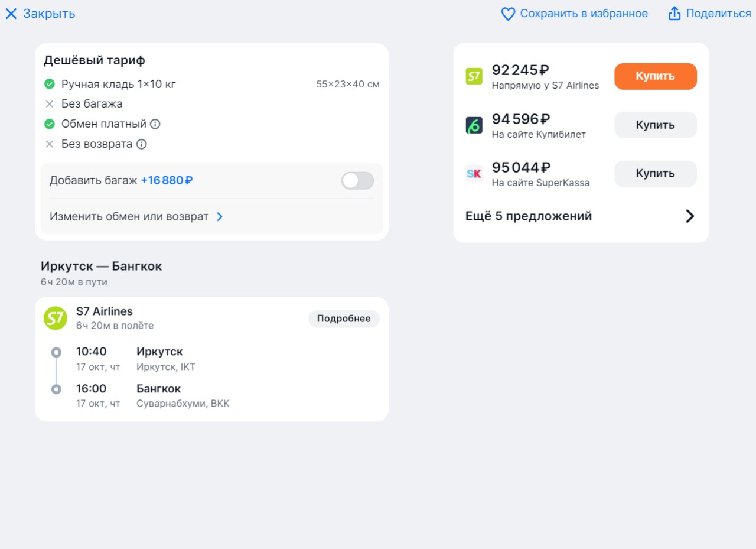
Task: Click green checkmark beside Ручная кладь
Action: click(50, 84)
